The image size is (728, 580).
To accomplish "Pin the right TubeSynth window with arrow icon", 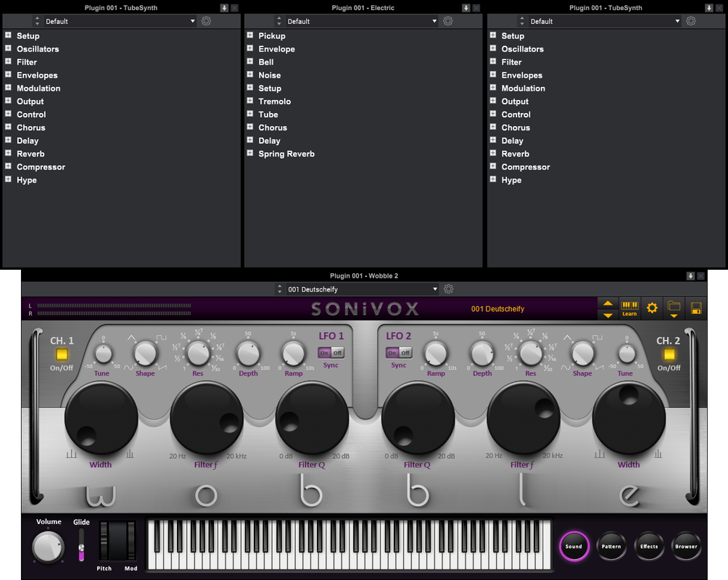I will click(709, 8).
